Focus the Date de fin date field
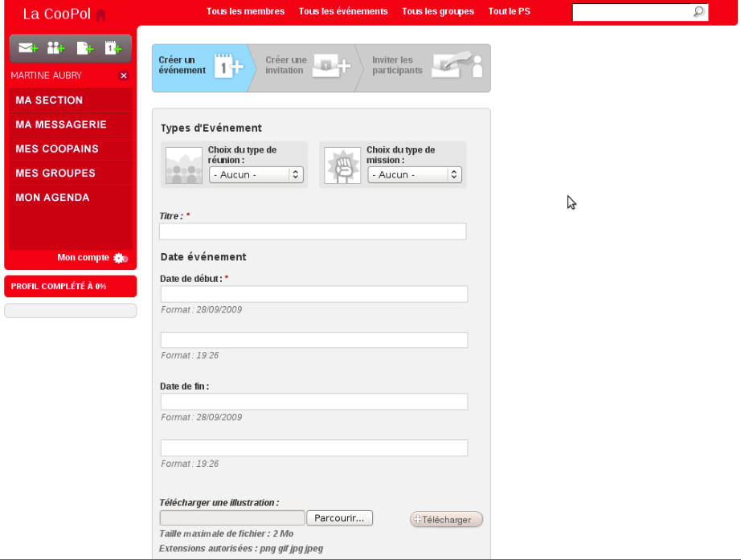 tap(314, 402)
